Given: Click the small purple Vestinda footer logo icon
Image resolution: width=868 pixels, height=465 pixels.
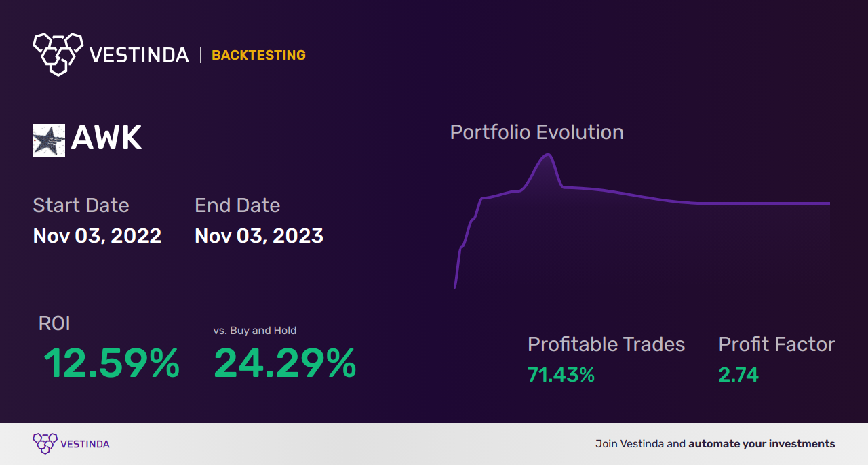Looking at the screenshot, I should click(x=45, y=444).
